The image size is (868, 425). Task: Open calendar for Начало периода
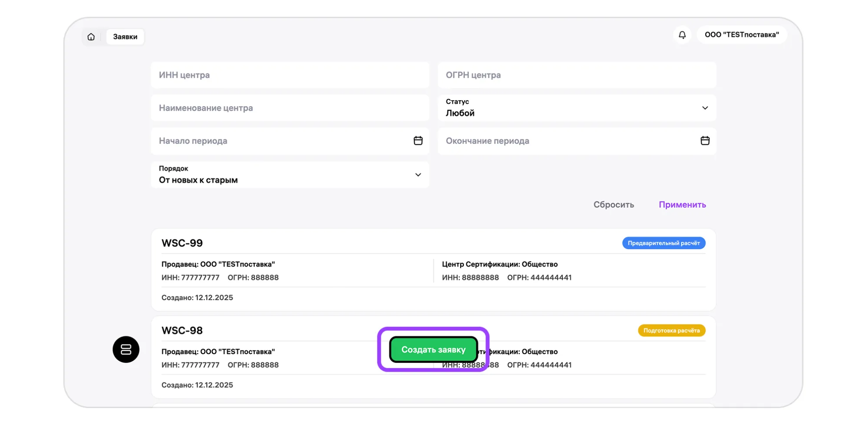click(x=418, y=141)
